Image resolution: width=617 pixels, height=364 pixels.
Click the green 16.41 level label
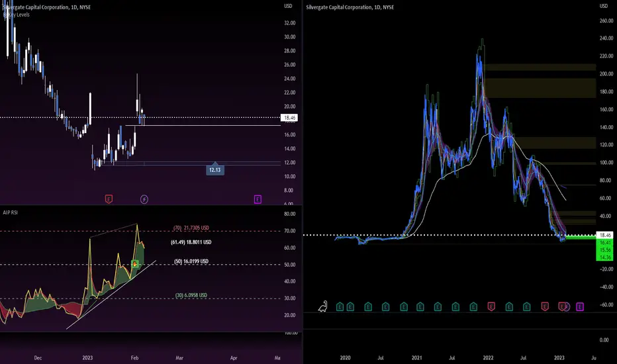[x=605, y=242]
